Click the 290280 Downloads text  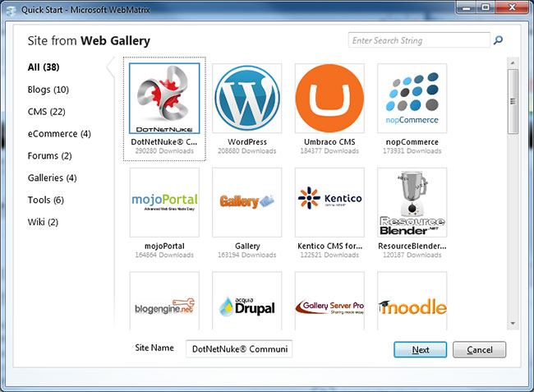(164, 151)
